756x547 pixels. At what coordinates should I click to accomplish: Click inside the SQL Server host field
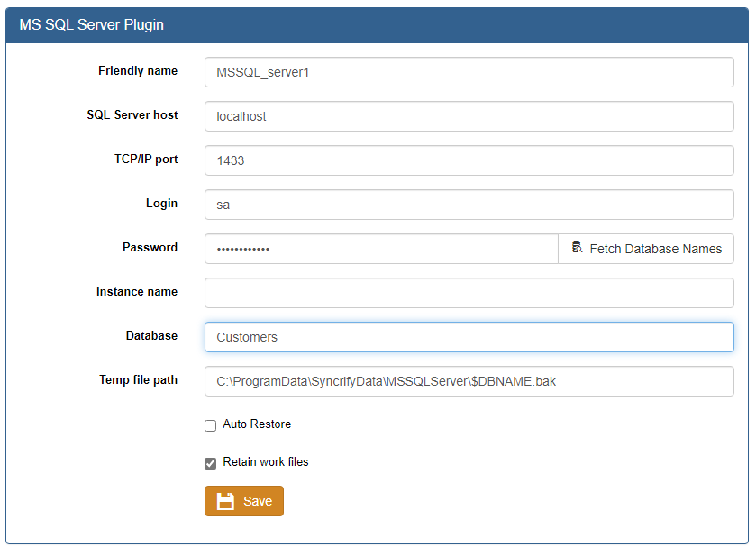coord(469,116)
